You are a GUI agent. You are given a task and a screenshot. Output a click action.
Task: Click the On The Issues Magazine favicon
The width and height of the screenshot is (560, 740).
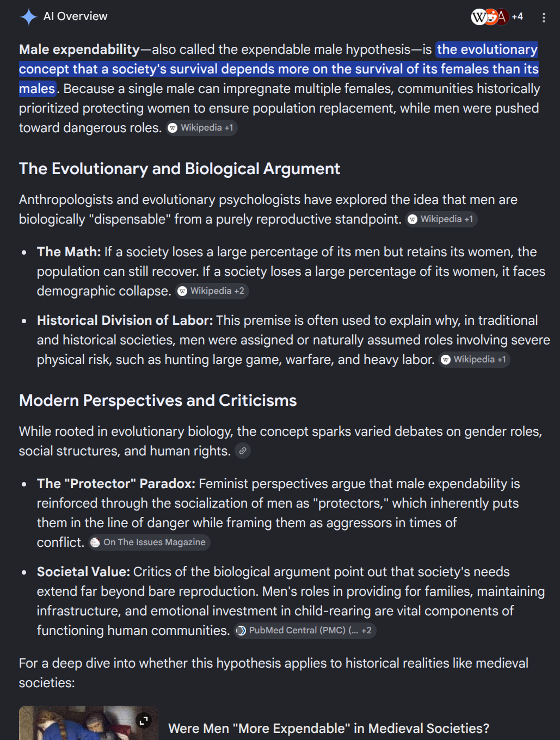95,542
